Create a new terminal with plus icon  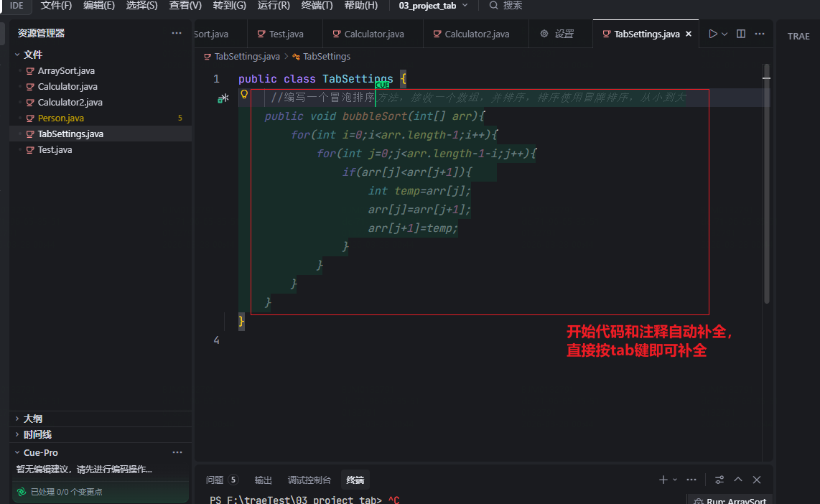point(663,480)
